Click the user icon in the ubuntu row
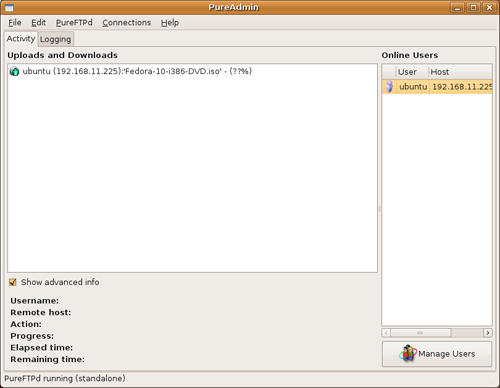 (389, 86)
